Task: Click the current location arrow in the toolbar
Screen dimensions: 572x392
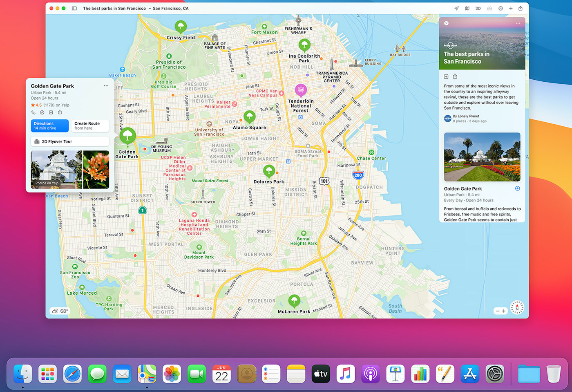Action: 457,8
